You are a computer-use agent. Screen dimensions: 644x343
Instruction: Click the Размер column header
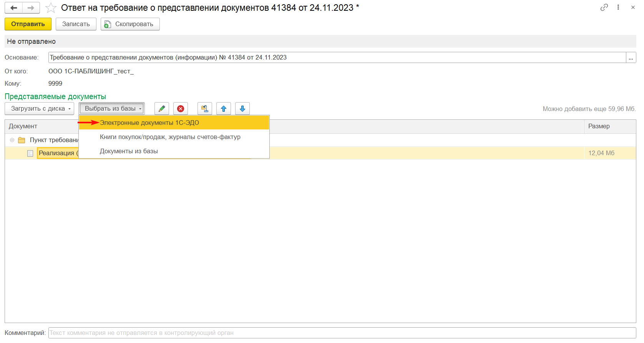coord(610,126)
